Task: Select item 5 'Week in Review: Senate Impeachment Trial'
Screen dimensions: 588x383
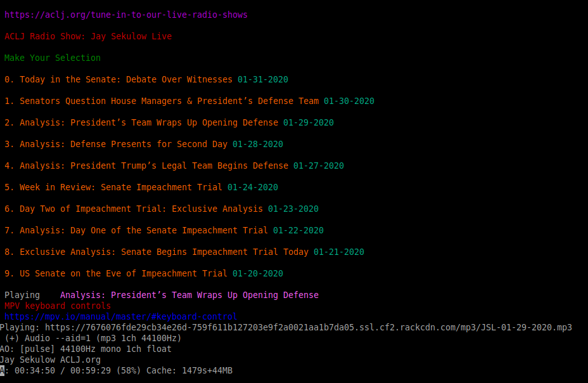Action: tap(113, 188)
